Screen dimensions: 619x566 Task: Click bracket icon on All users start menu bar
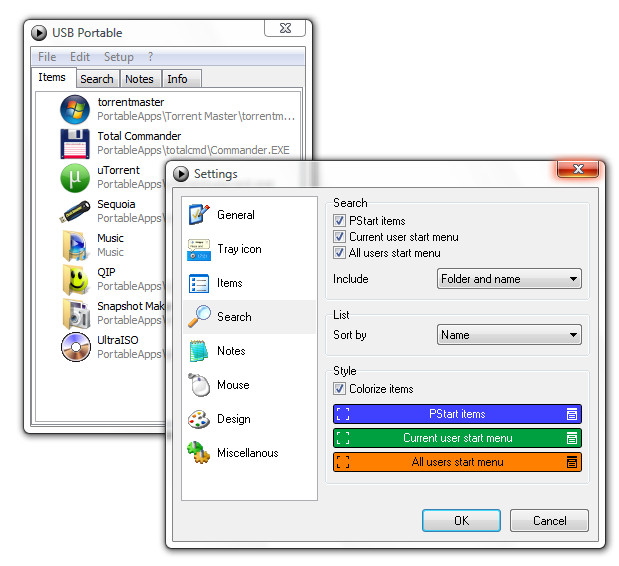click(343, 462)
